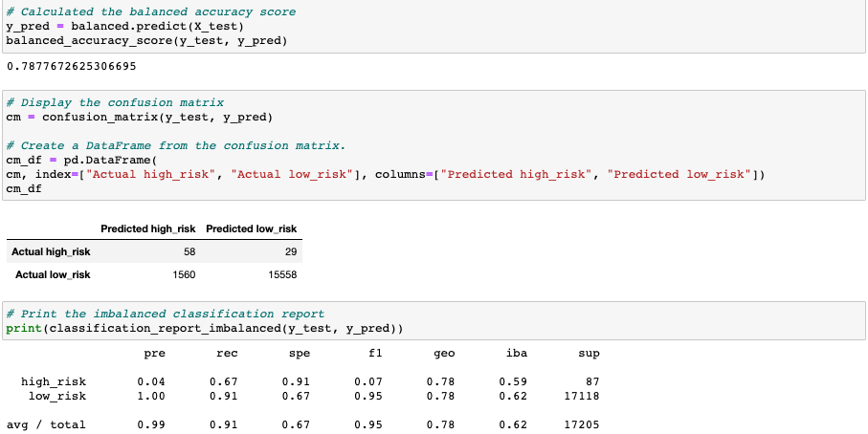Click the 'rec' column header in report
Viewport: 868px width, 434px height.
227,354
